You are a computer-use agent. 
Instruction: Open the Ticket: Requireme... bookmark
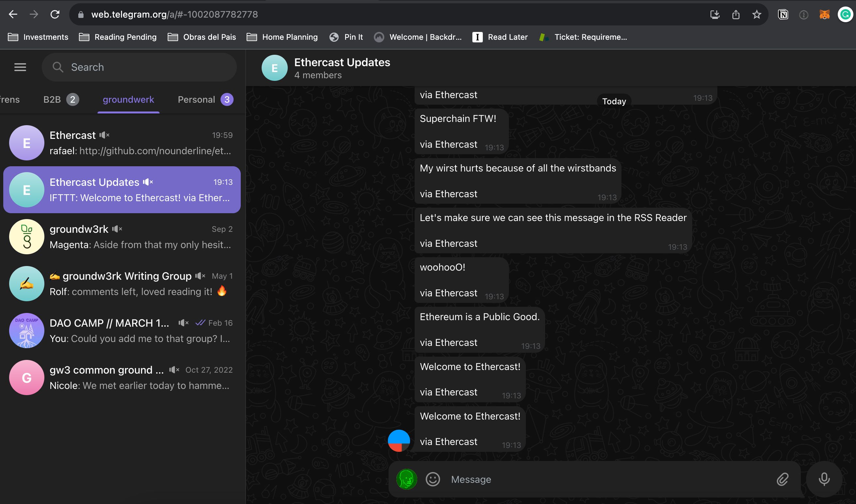(x=583, y=37)
